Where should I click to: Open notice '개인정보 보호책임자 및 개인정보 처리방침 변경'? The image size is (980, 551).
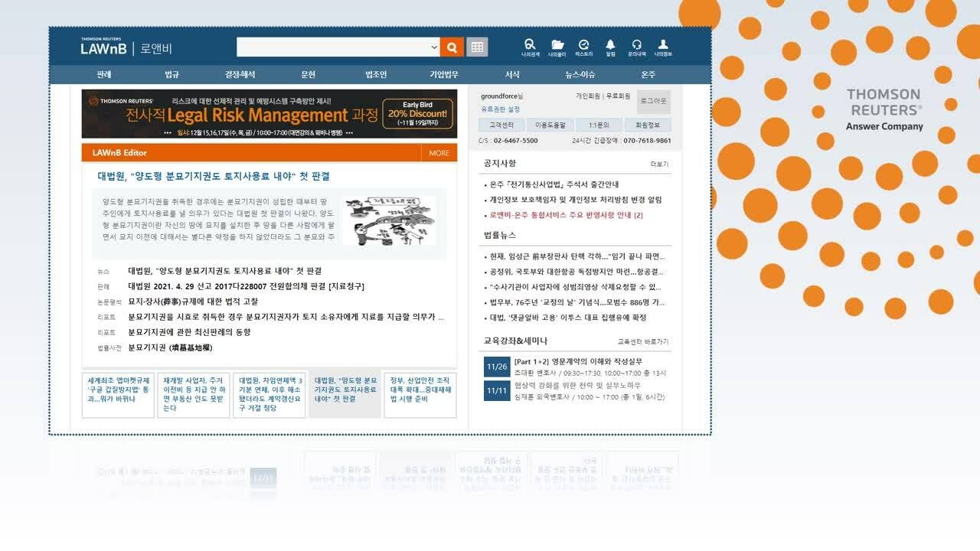tap(576, 200)
